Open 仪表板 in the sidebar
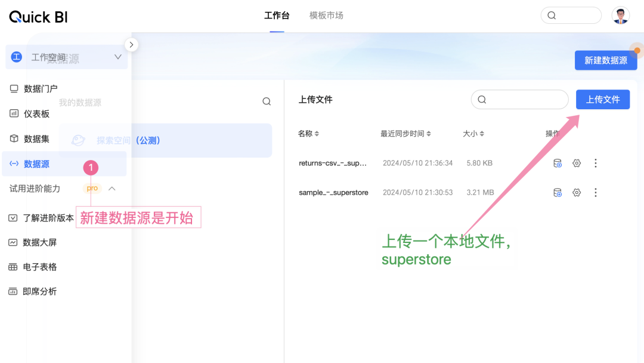 point(36,113)
